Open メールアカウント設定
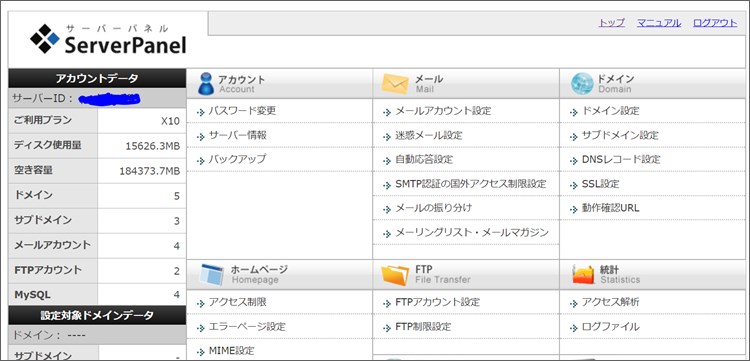This screenshot has width=750, height=361. [x=443, y=111]
